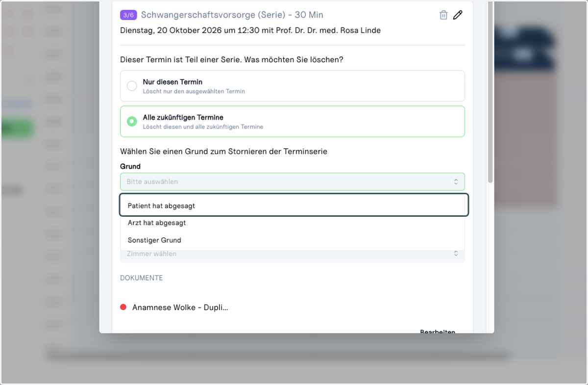
Task: Click the 'Schwangerschaftsvorsorge (Serie) - 30 Min' title
Action: tap(232, 15)
